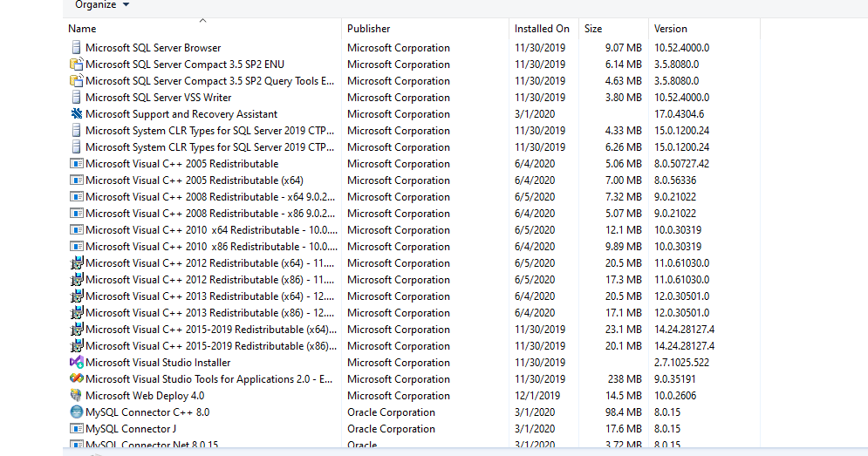Click the SQL Server Compact 3.5 SP2 ENU icon
The image size is (868, 456).
click(x=77, y=65)
